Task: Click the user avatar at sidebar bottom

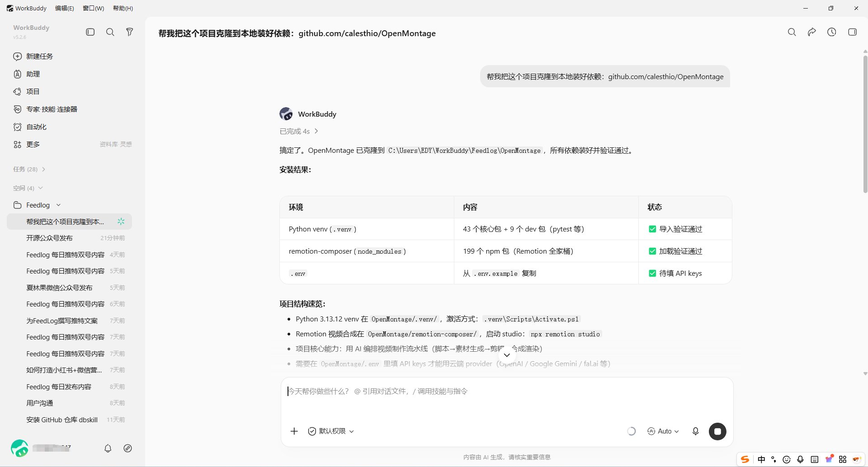Action: click(20, 448)
